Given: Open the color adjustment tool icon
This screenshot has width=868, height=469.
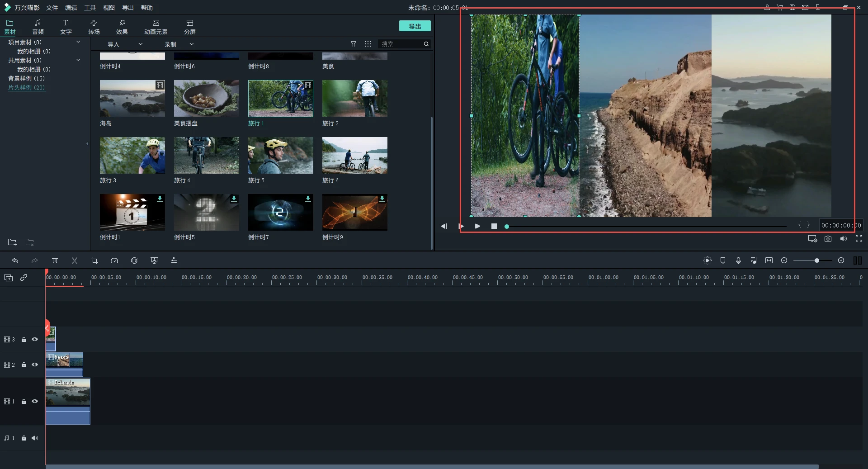Looking at the screenshot, I should [x=134, y=261].
